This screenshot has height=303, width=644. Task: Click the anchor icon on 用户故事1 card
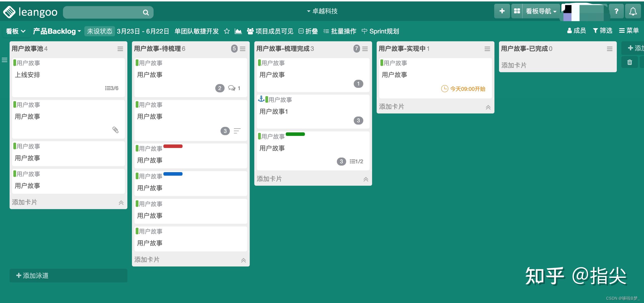click(261, 99)
